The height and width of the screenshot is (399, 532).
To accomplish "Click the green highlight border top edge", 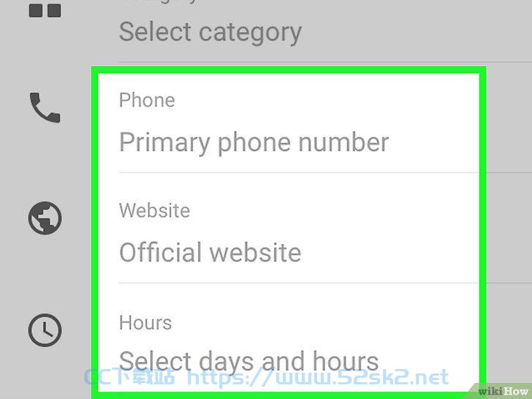I will click(289, 70).
